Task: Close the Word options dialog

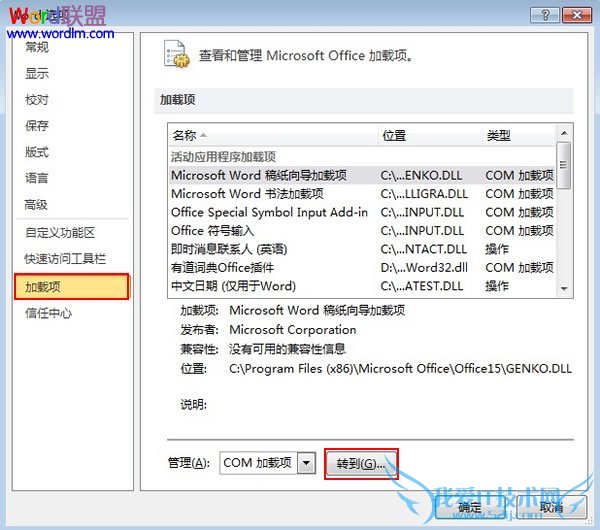Action: pos(577,15)
